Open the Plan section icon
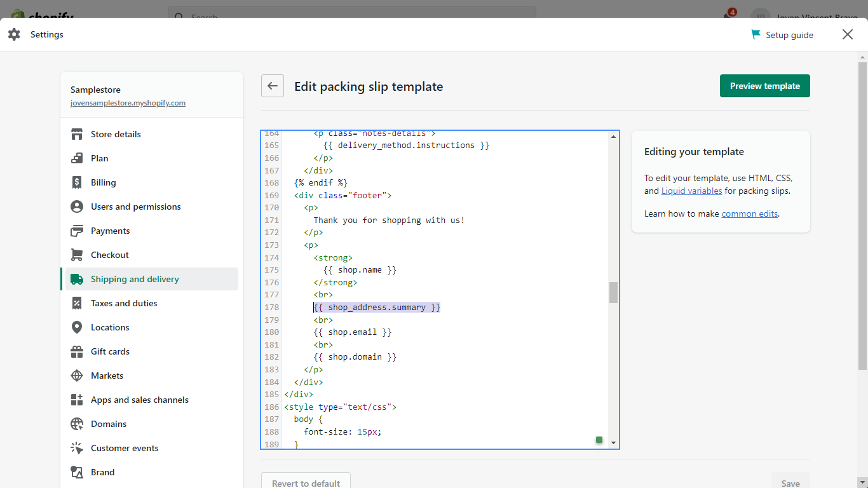This screenshot has height=488, width=868. point(77,158)
